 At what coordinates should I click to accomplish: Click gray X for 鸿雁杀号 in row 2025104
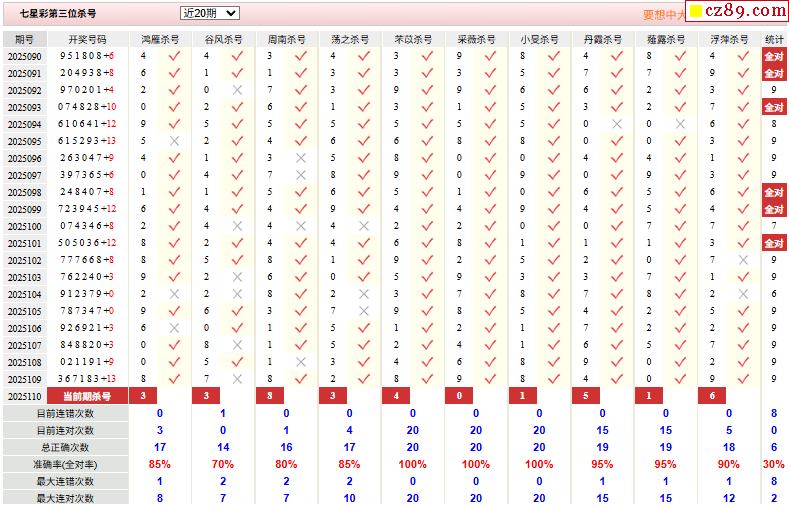click(174, 294)
